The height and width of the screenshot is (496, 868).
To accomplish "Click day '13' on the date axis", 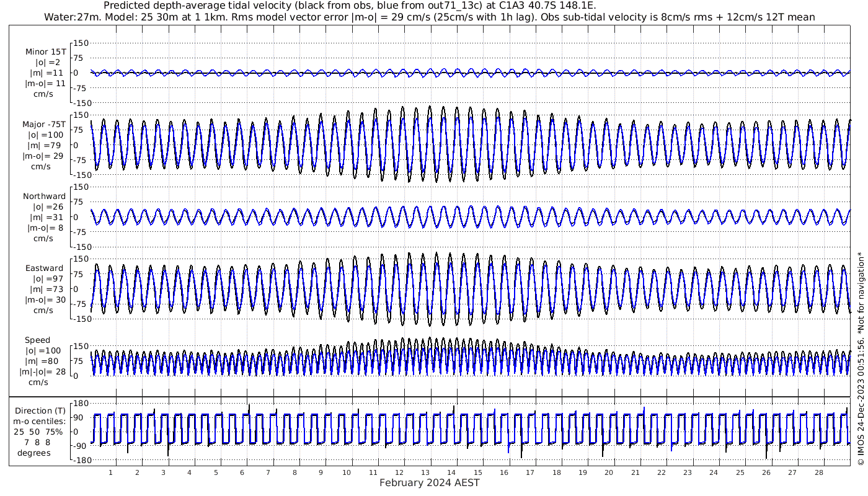I will point(425,472).
